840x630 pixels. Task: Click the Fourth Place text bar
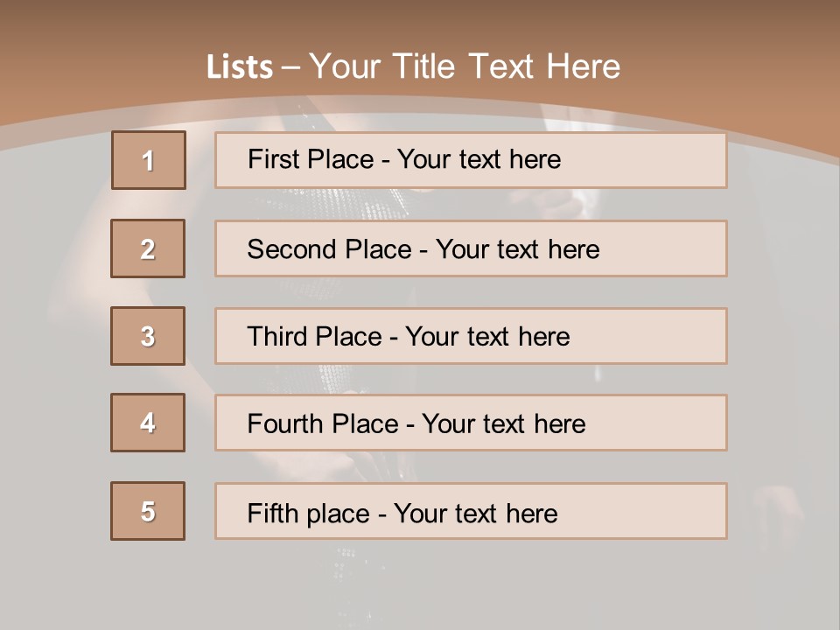pyautogui.click(x=471, y=423)
